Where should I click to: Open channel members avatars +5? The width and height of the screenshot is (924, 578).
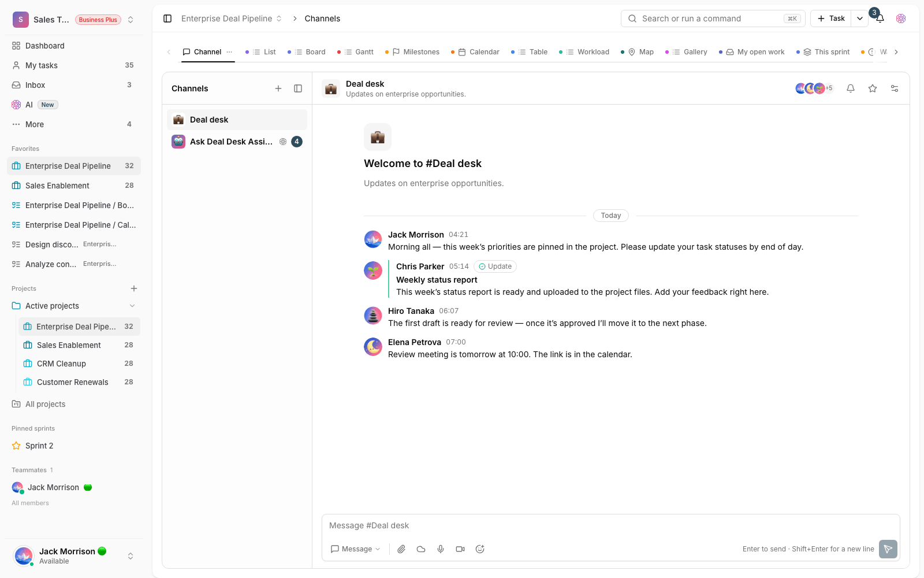tap(814, 88)
